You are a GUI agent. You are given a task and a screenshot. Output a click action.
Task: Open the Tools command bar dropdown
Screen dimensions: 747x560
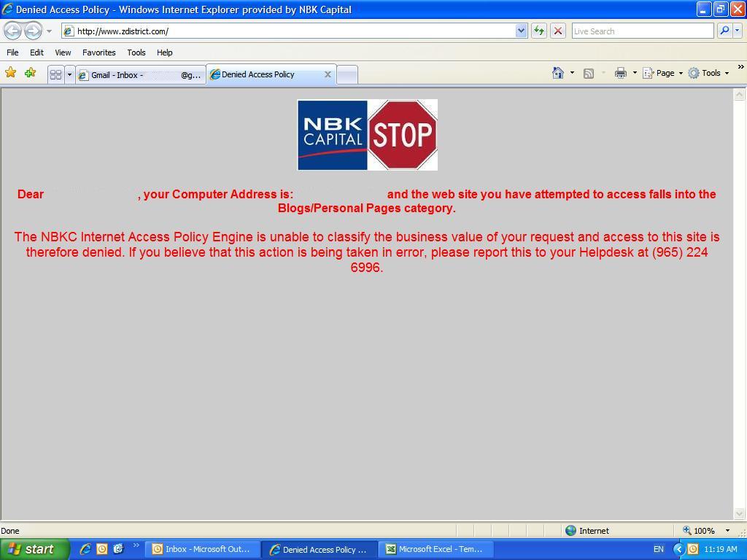click(x=710, y=73)
